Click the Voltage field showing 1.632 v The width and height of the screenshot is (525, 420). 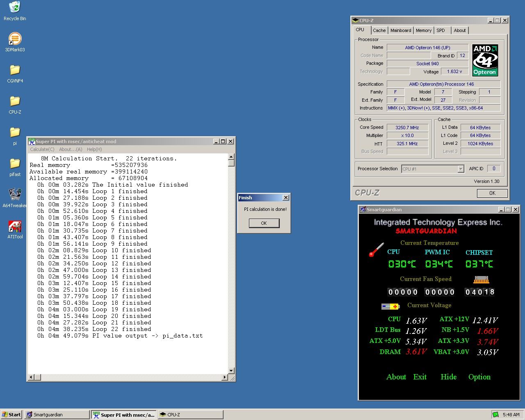click(454, 71)
